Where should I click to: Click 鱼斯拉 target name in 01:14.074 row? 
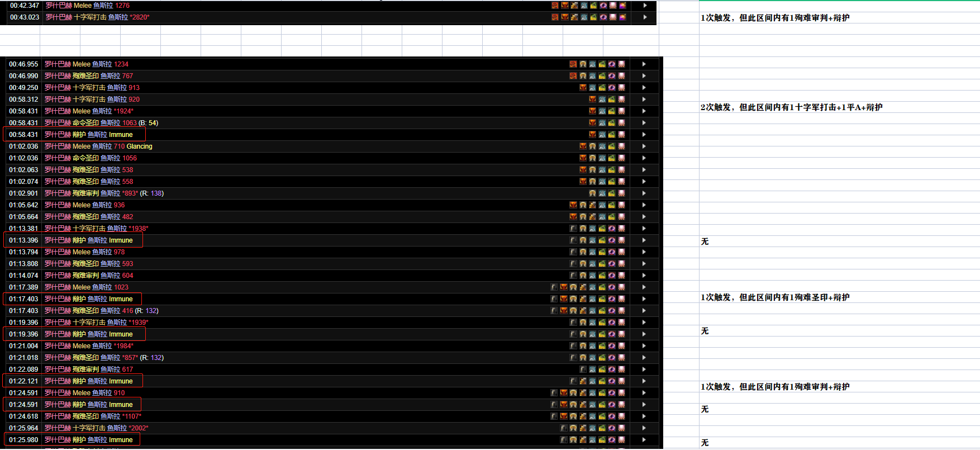(x=110, y=276)
